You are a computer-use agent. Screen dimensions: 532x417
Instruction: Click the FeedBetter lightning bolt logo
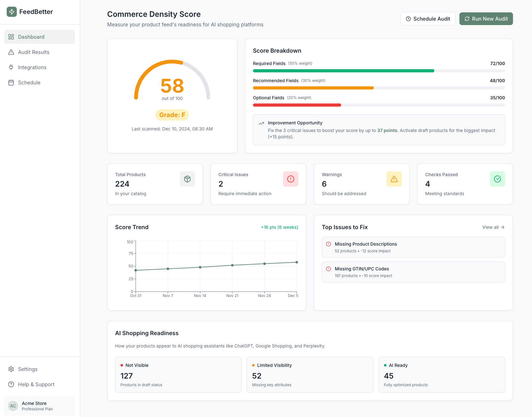(x=12, y=12)
